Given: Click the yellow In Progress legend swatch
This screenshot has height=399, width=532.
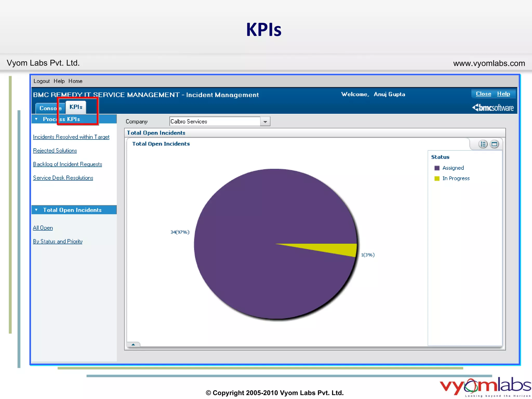Looking at the screenshot, I should pyautogui.click(x=437, y=178).
